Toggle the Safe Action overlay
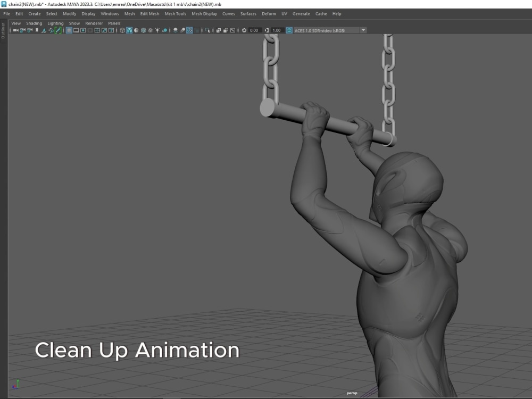The width and height of the screenshot is (532, 399). (x=104, y=30)
